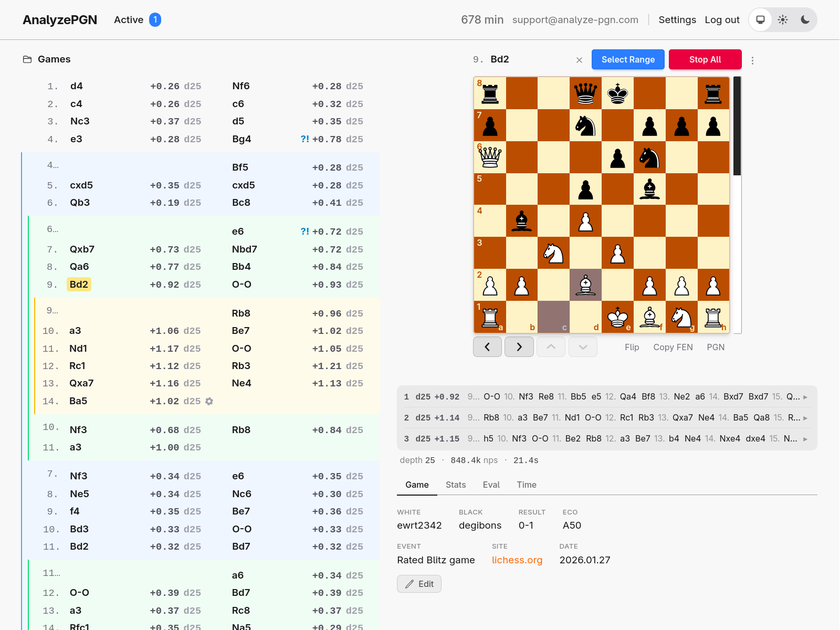The width and height of the screenshot is (840, 630).
Task: Select move 3. Nc3
Action: [x=80, y=121]
